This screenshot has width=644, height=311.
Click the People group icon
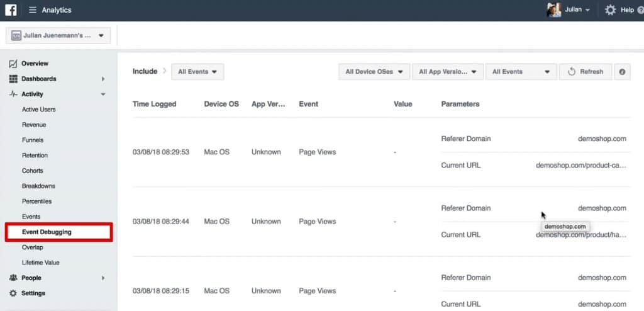(13, 278)
